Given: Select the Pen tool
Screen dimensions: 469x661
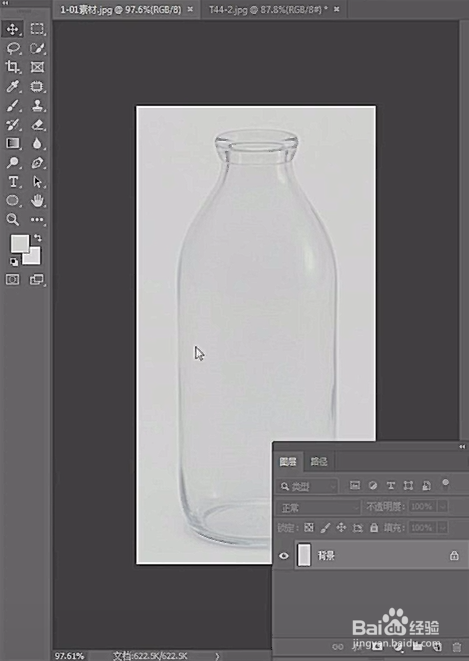Looking at the screenshot, I should [x=37, y=163].
